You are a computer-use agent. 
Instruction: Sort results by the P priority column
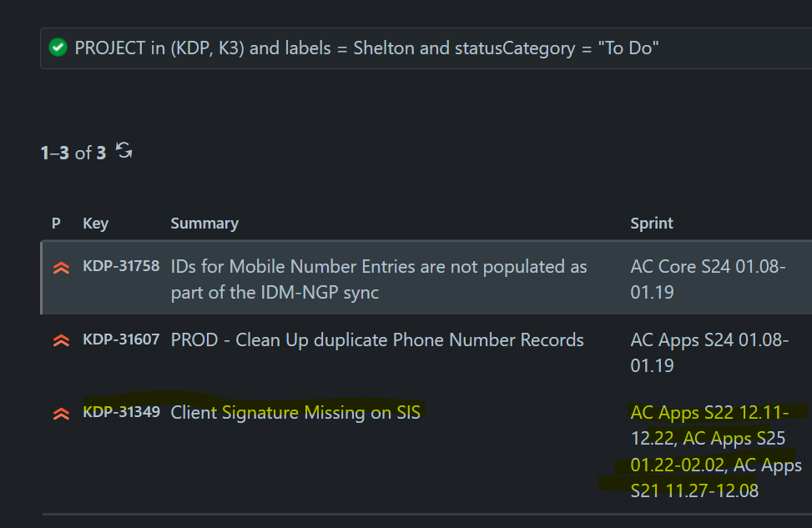(55, 223)
